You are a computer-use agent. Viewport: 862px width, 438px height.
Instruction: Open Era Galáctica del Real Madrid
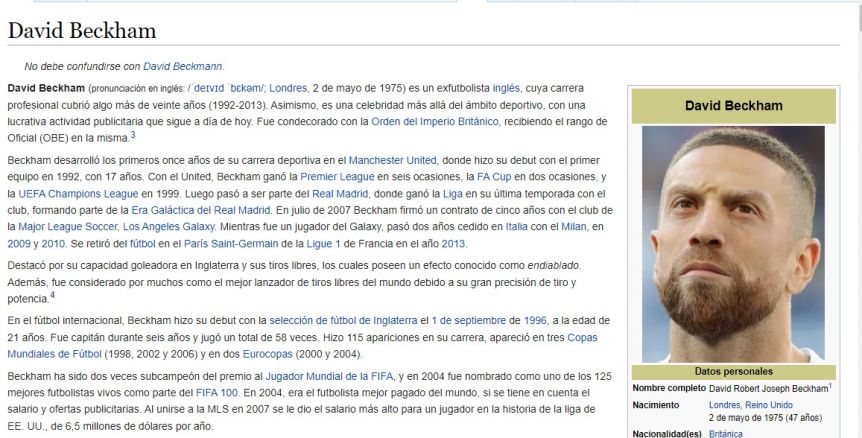pyautogui.click(x=201, y=210)
